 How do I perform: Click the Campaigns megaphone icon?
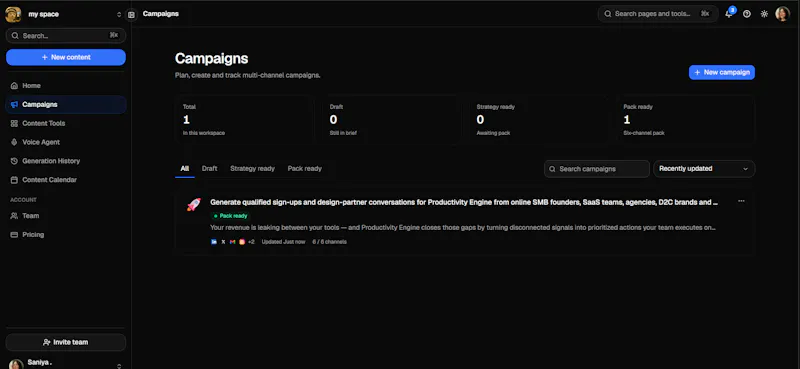click(14, 105)
